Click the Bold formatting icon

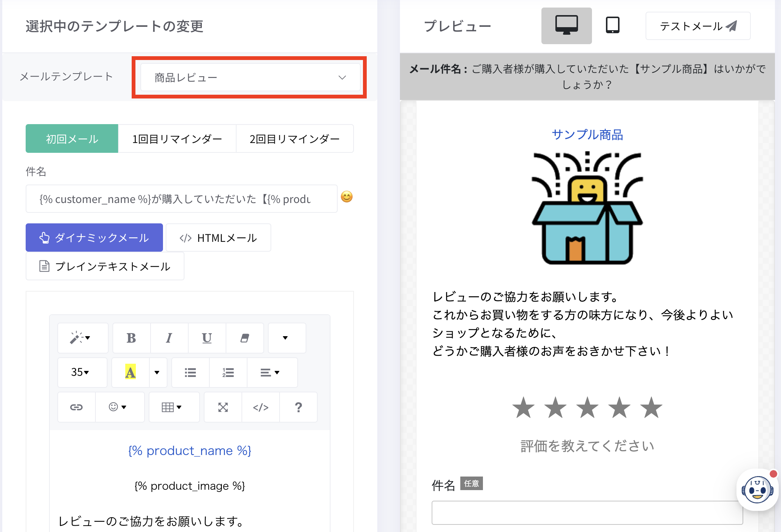(131, 338)
